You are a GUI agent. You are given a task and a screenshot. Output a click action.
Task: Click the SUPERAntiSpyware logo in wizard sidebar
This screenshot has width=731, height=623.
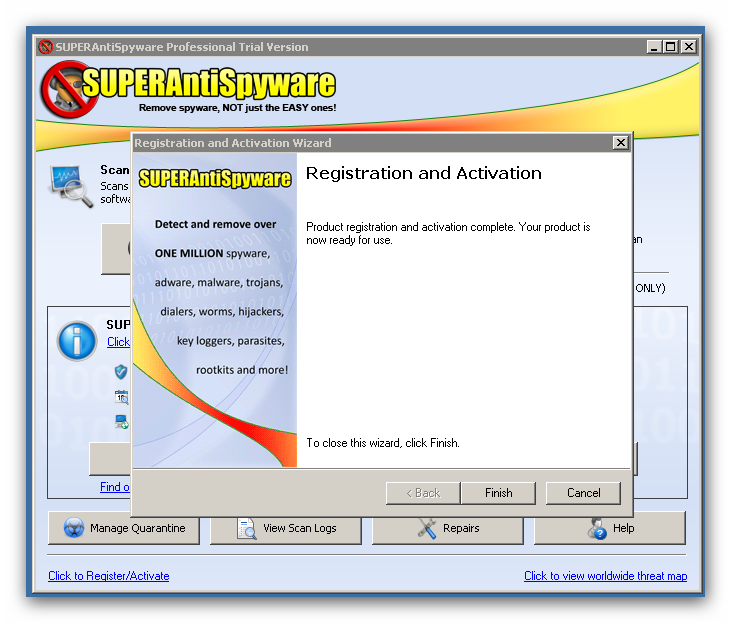click(215, 178)
